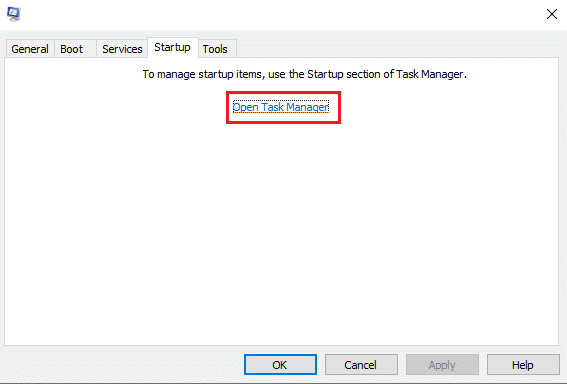Show the Tools tab
This screenshot has height=384, width=567.
coord(215,49)
